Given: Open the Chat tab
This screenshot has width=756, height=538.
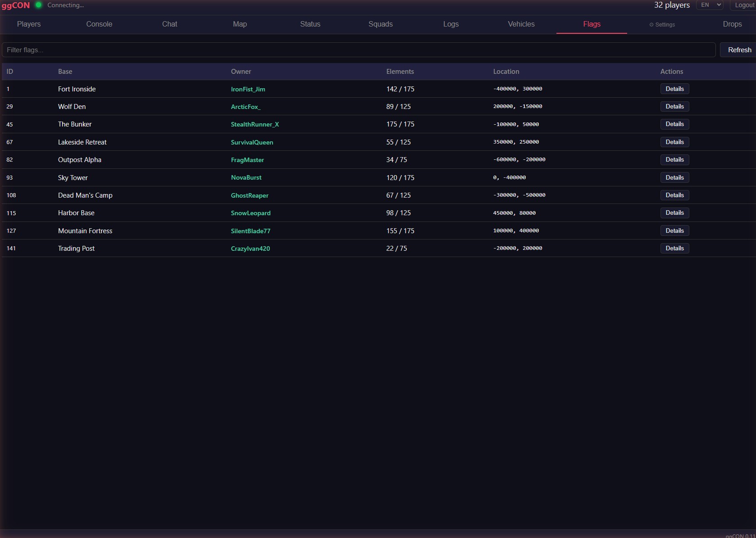Looking at the screenshot, I should tap(169, 24).
